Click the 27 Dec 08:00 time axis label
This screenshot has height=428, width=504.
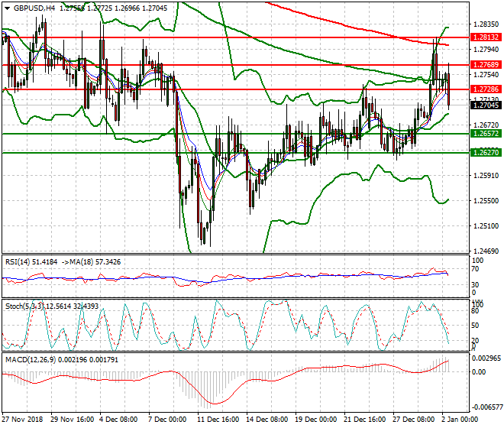[414, 420]
